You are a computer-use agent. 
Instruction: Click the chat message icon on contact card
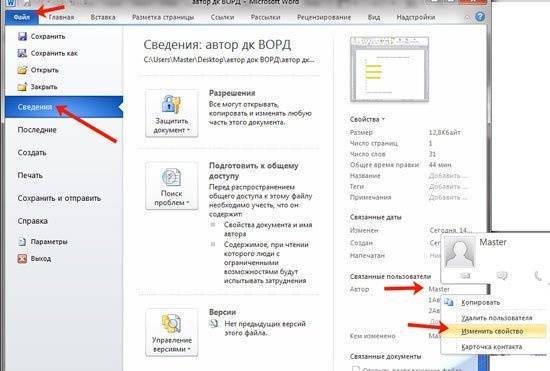(502, 276)
